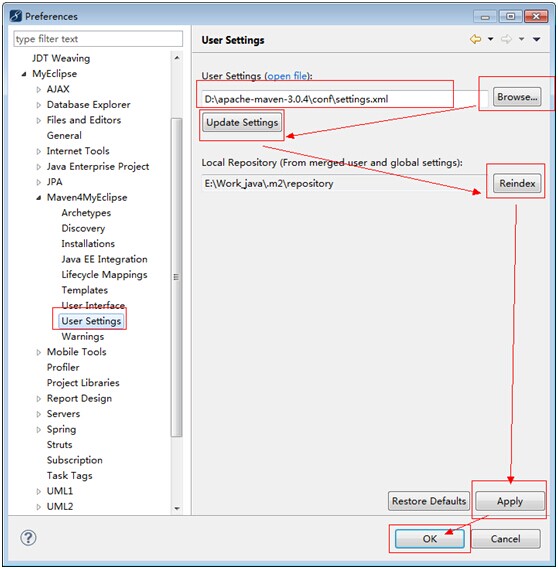Click the User Settings path field
The height and width of the screenshot is (569, 558).
(346, 99)
